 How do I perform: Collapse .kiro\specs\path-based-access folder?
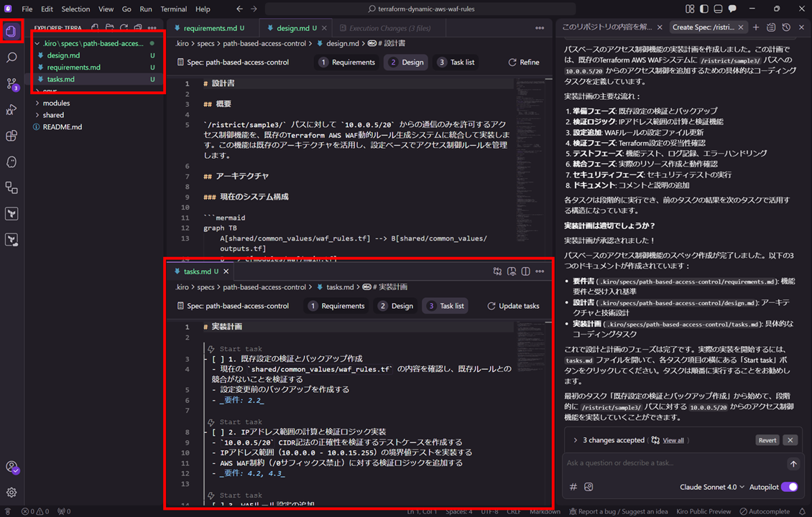92,44
